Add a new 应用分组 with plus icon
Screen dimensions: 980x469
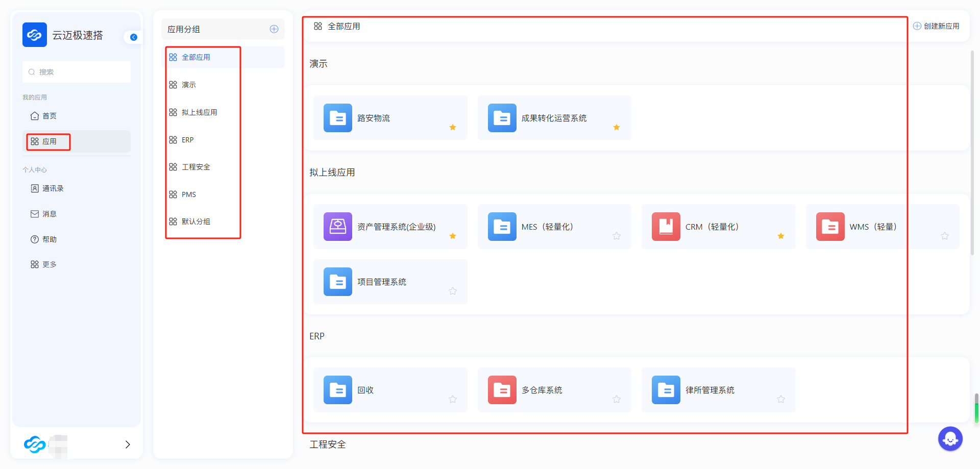pos(274,29)
